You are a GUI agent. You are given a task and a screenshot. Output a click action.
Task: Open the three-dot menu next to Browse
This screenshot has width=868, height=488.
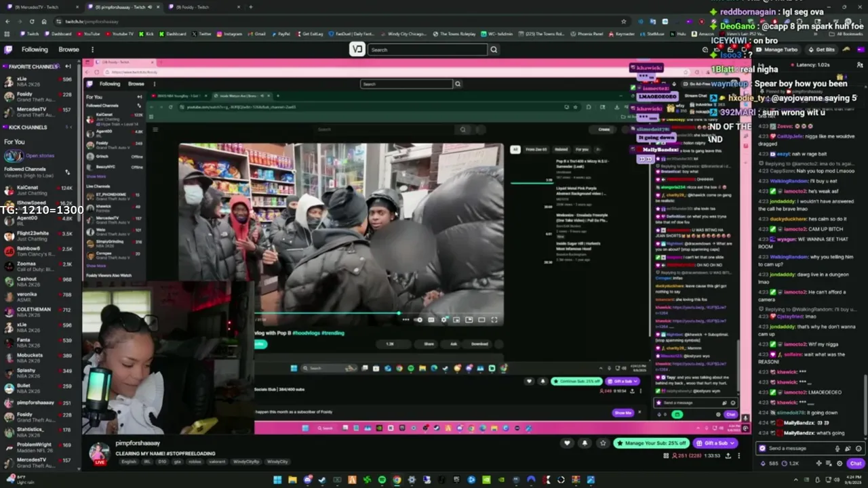(x=92, y=49)
